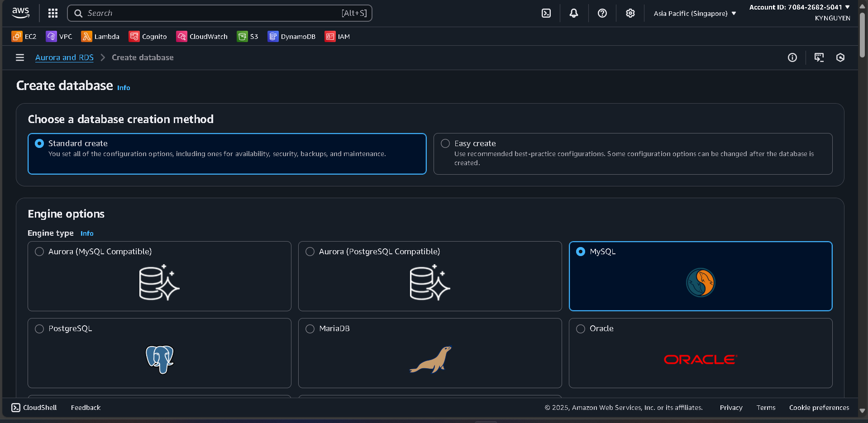Open the DynamoDB service shortcut
The width and height of the screenshot is (868, 423).
click(291, 36)
